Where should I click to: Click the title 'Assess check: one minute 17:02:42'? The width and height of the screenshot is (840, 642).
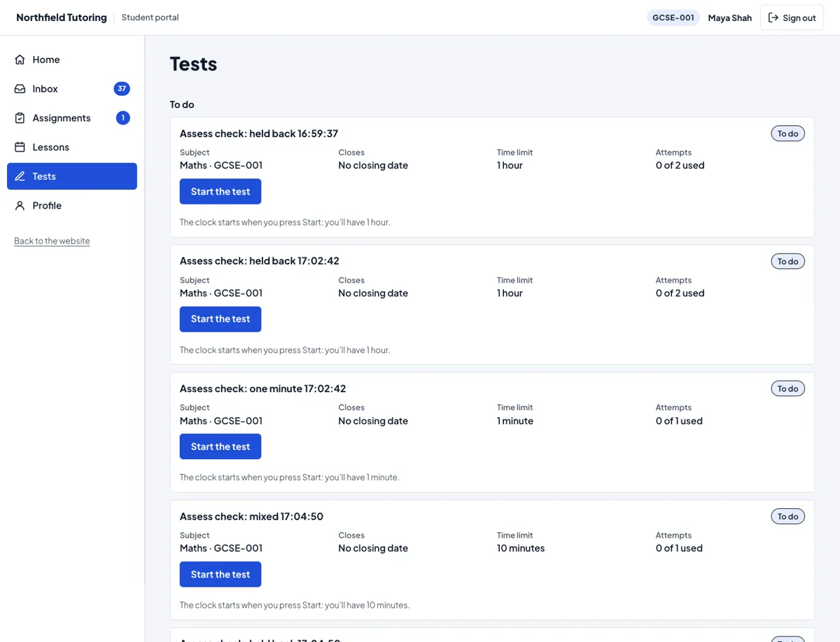[263, 389]
